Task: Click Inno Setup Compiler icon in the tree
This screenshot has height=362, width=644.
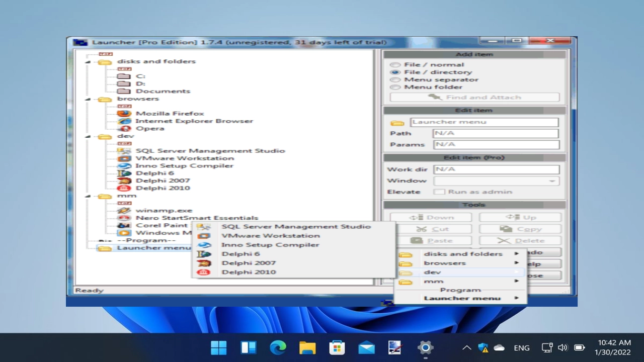Action: (x=124, y=166)
